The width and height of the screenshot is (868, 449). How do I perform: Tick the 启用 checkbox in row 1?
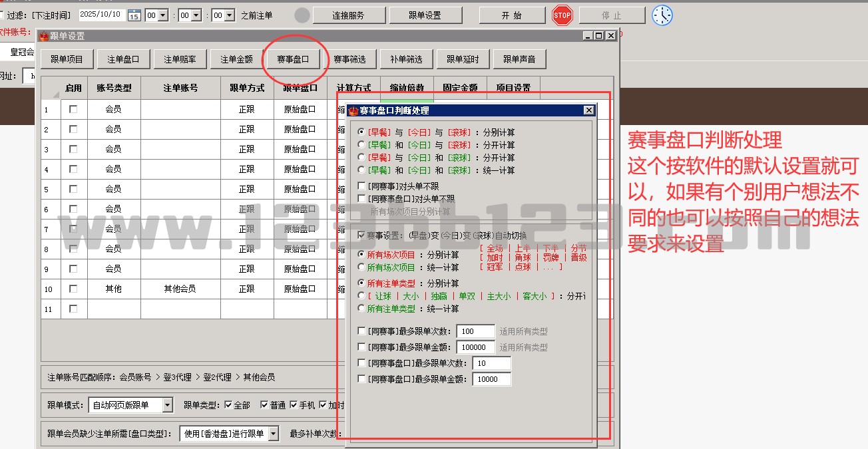coord(73,109)
